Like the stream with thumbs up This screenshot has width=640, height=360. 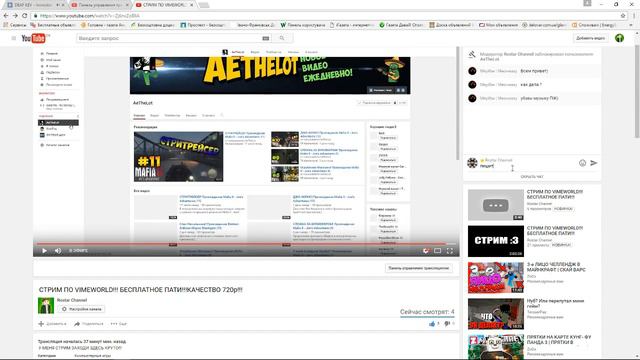pos(432,324)
